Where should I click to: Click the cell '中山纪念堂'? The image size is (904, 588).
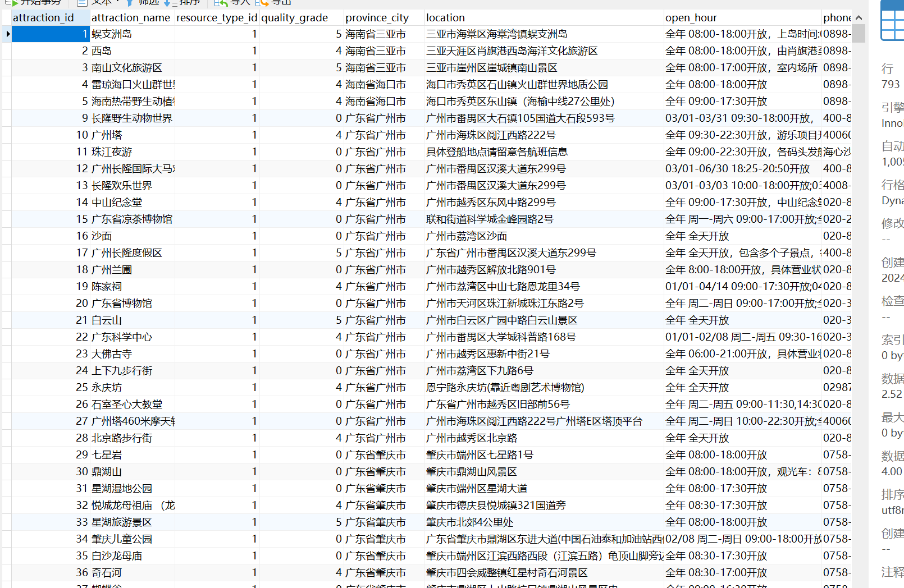pyautogui.click(x=132, y=203)
